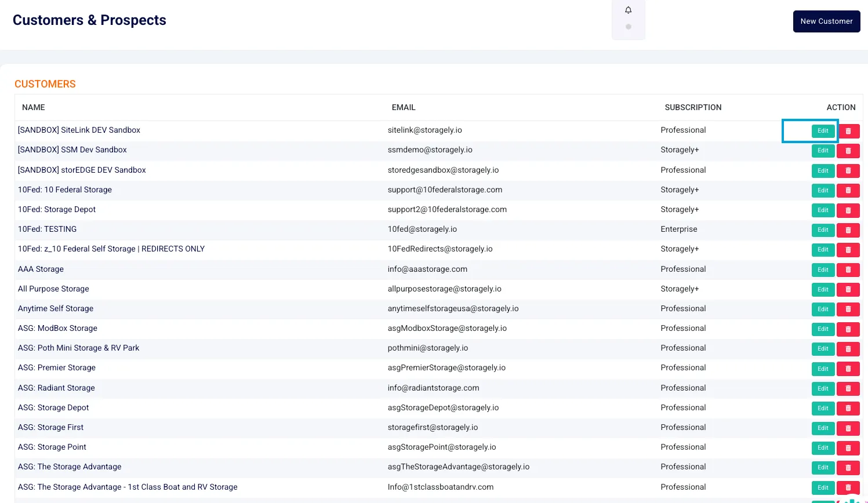
Task: Delete ASG: Storage Point customer
Action: [848, 448]
